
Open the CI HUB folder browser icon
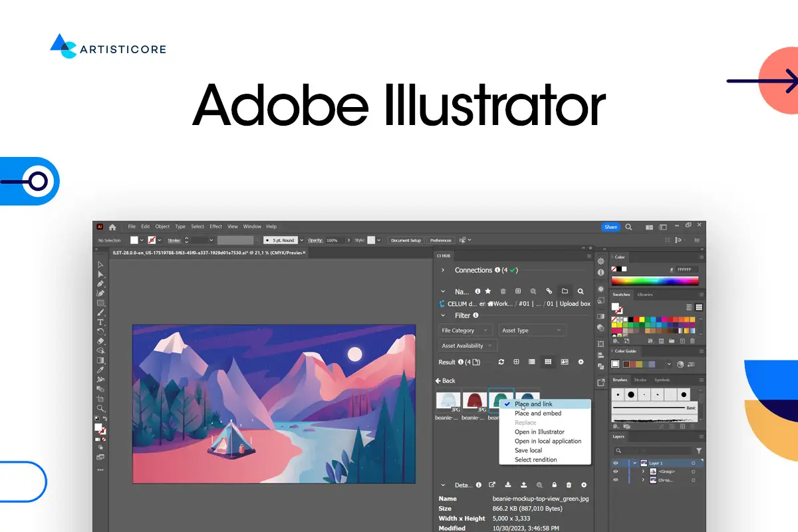click(x=565, y=291)
